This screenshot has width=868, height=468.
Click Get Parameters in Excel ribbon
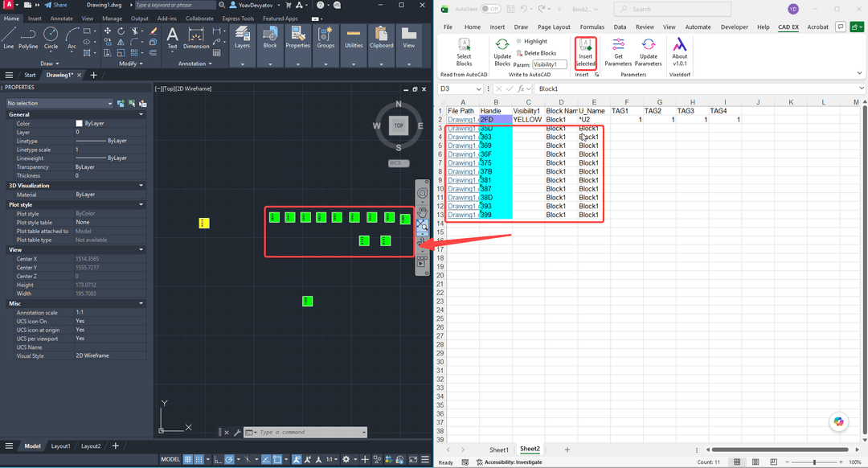[618, 52]
